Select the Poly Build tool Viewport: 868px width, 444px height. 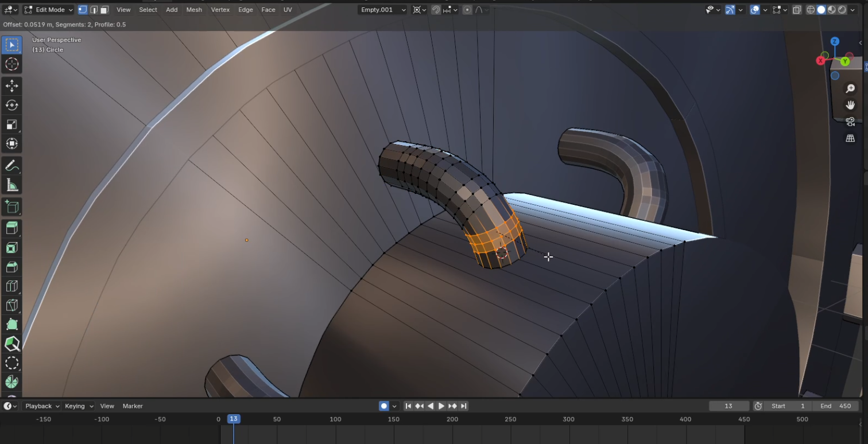(x=11, y=325)
